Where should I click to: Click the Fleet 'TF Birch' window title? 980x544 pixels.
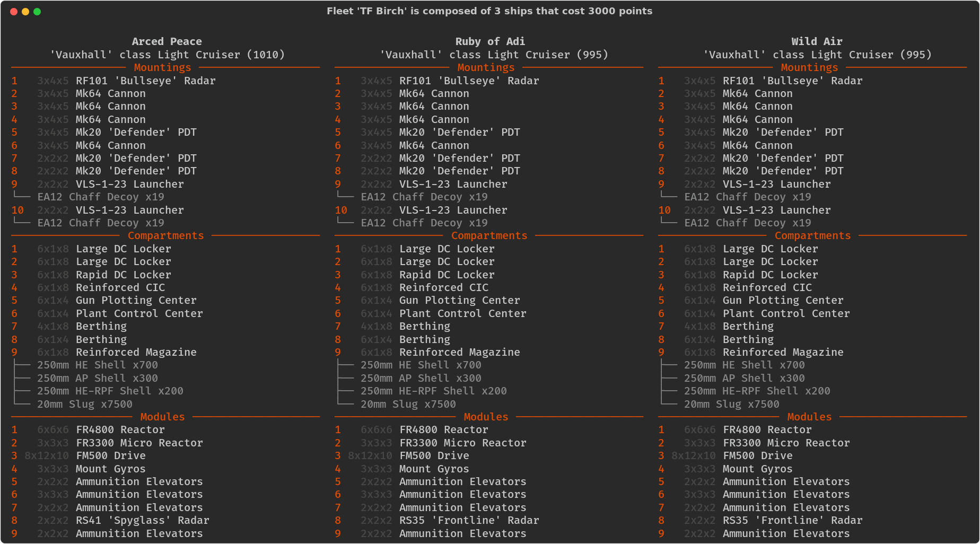click(x=489, y=11)
